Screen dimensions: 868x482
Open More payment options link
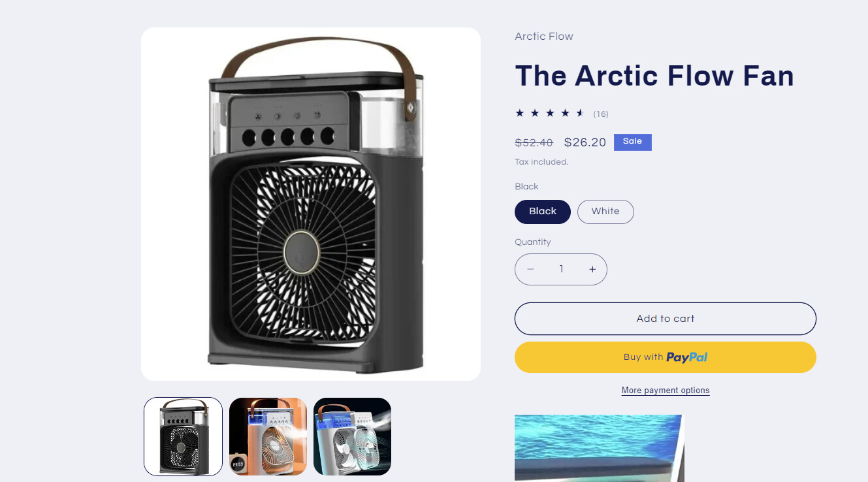(666, 391)
